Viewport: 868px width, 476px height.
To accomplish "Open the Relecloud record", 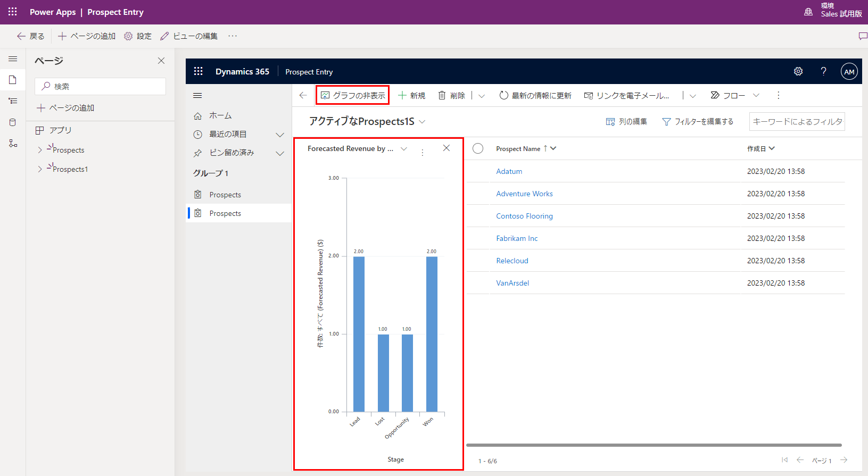I will (x=512, y=261).
